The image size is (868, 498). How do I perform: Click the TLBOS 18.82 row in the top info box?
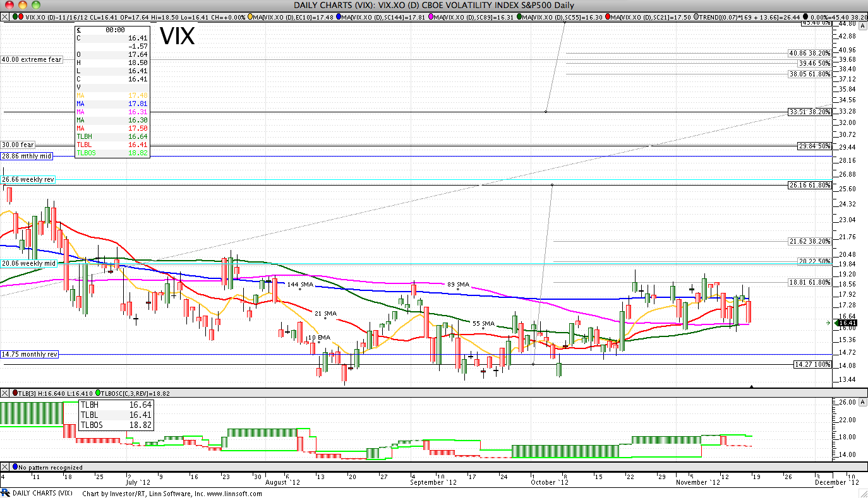112,152
